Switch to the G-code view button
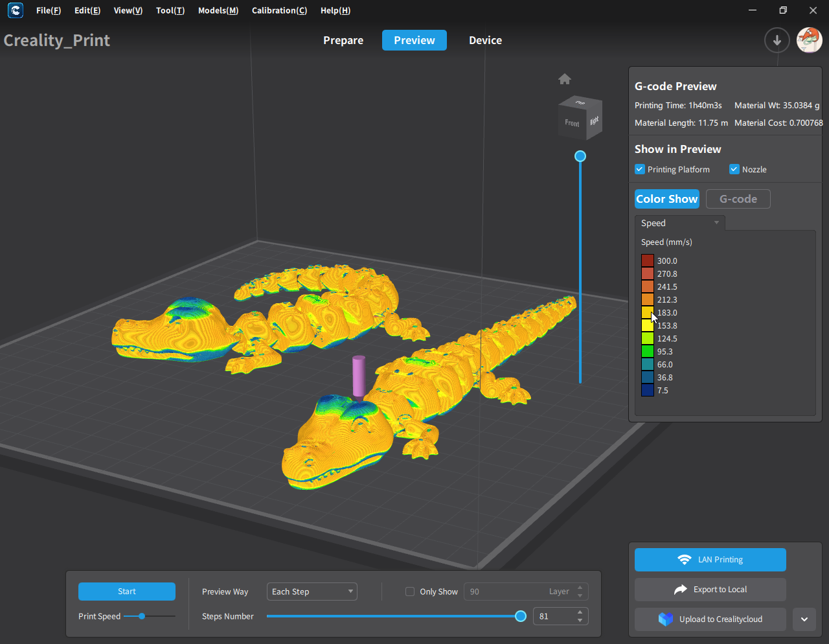The image size is (829, 644). (x=738, y=199)
